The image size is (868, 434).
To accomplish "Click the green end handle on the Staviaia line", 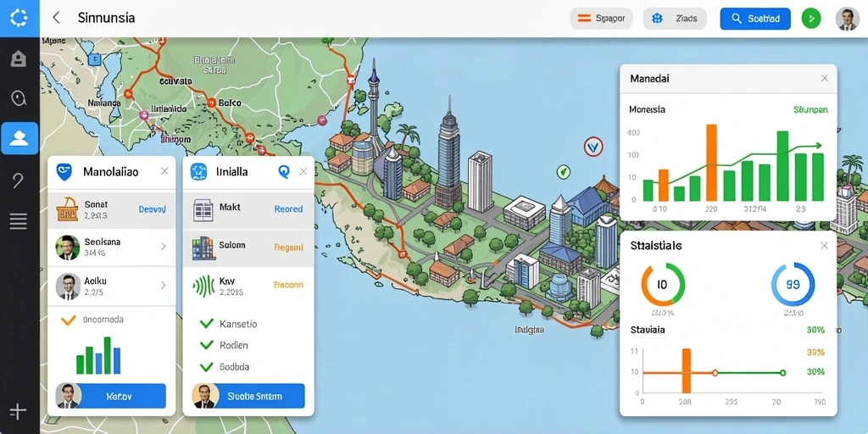I will (x=782, y=373).
